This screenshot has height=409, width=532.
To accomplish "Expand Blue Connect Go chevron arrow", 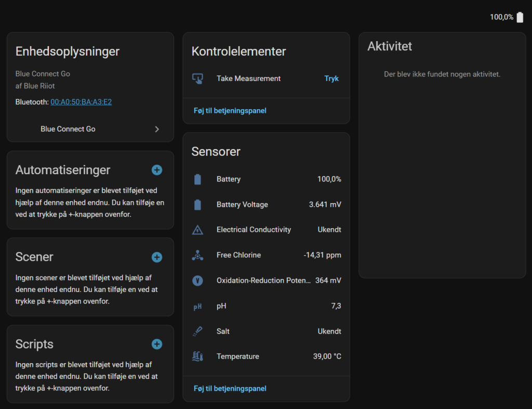I will pos(157,129).
